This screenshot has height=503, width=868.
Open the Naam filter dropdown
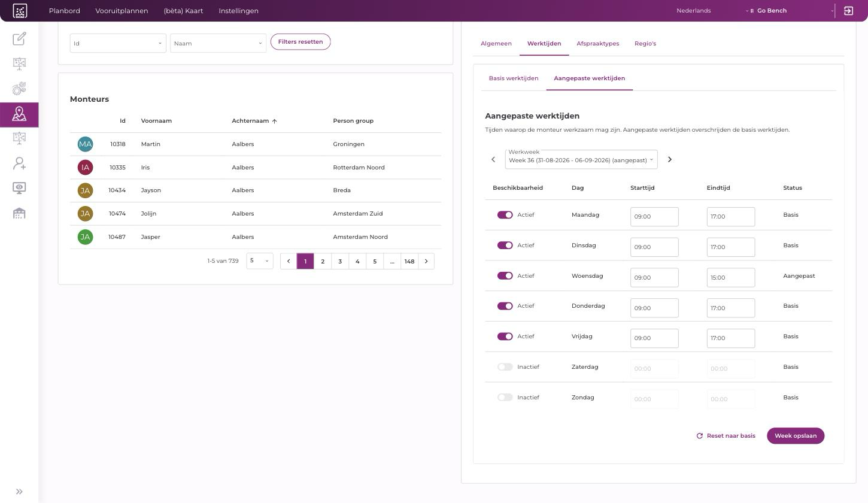(x=218, y=43)
